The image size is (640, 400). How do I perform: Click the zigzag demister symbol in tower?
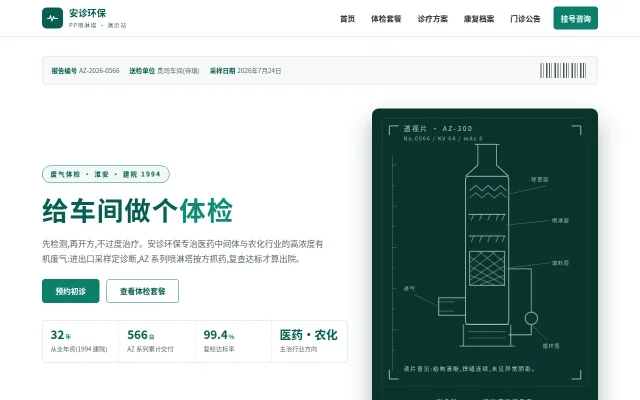(x=487, y=191)
